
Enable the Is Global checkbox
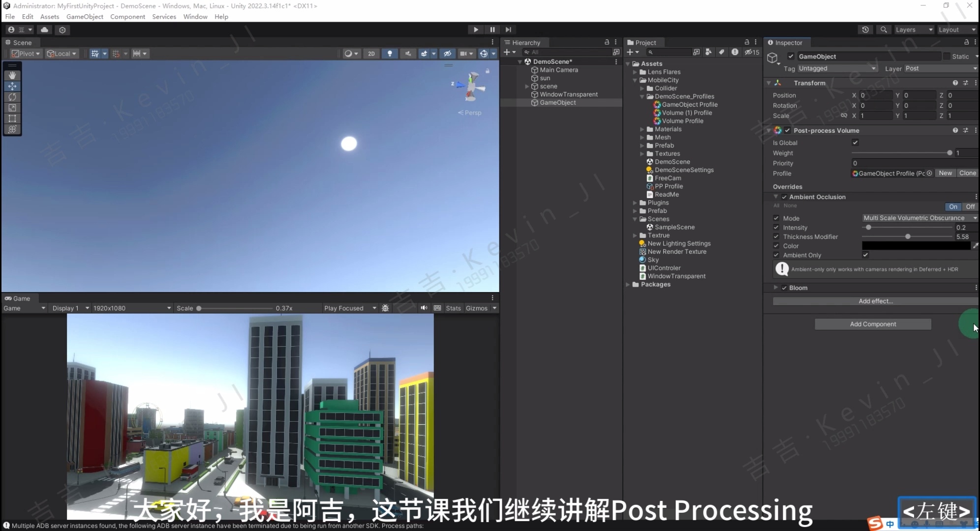click(x=856, y=143)
